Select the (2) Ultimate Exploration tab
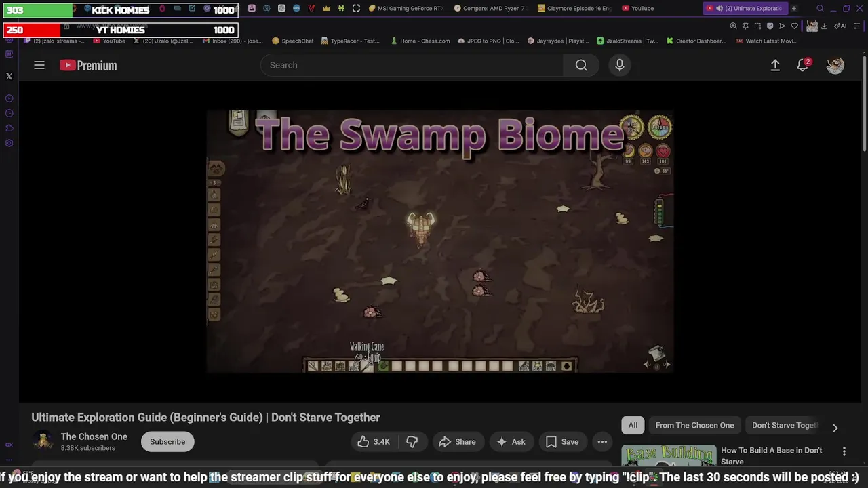This screenshot has height=488, width=868. (x=745, y=9)
